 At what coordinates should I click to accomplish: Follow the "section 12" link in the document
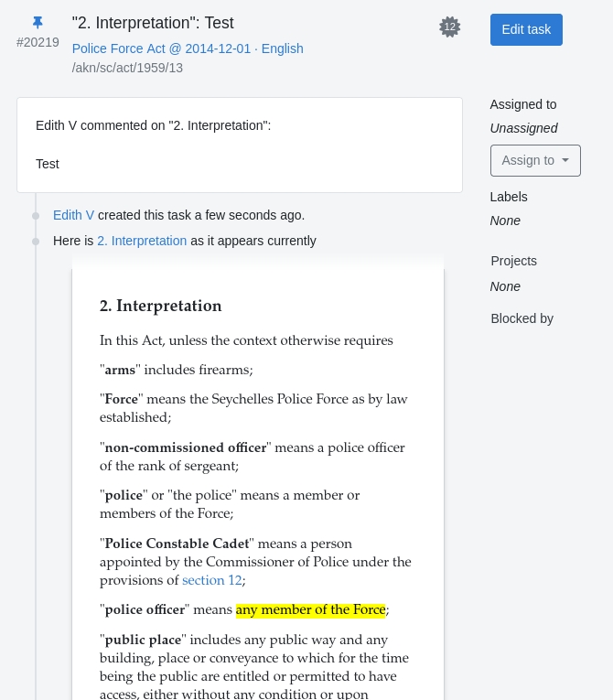point(212,580)
